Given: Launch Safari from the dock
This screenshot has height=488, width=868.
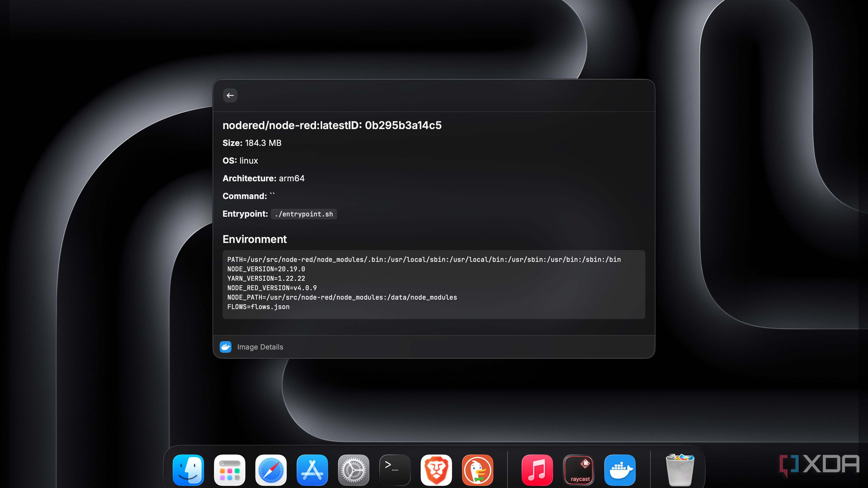Looking at the screenshot, I should coord(271,470).
